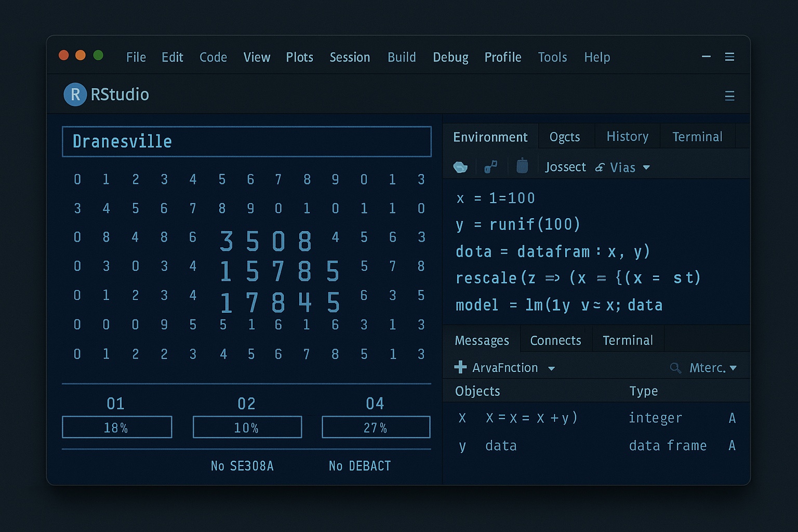Click the link-node icon in Environment toolbar
Viewport: 798px width, 532px height.
490,167
